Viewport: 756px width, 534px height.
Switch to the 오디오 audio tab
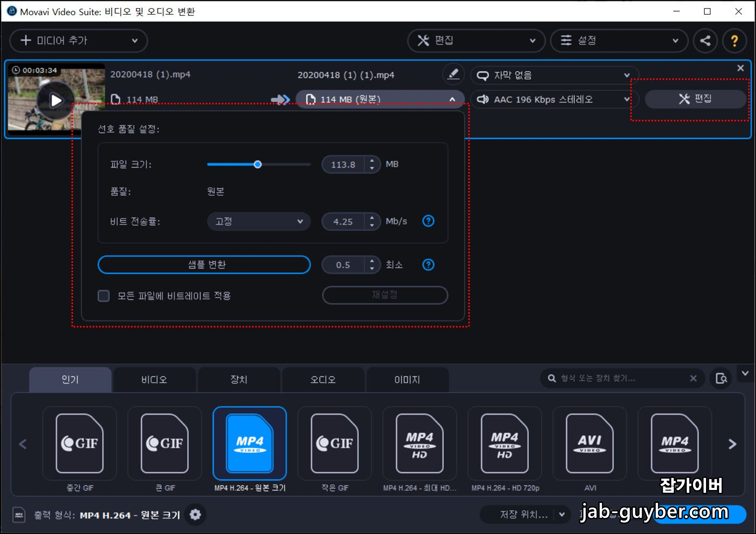[323, 380]
